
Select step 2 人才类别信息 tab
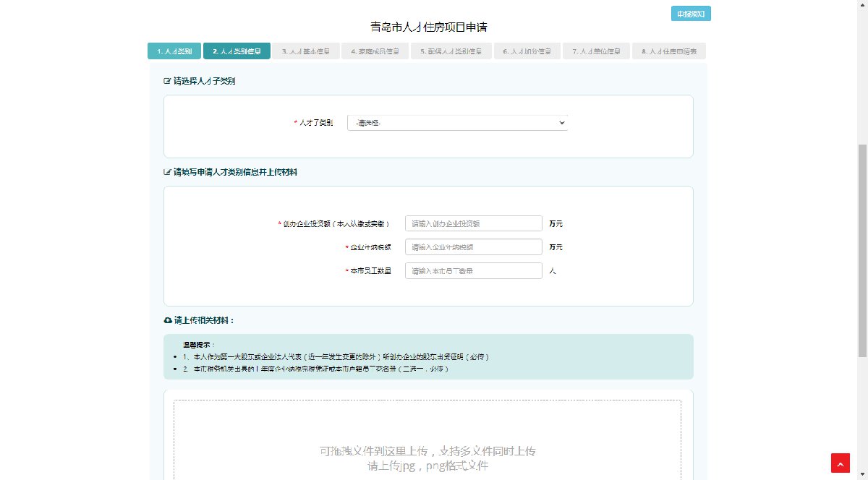237,51
